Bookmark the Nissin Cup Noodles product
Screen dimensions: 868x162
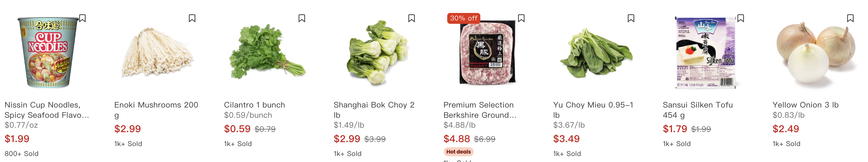pos(82,18)
